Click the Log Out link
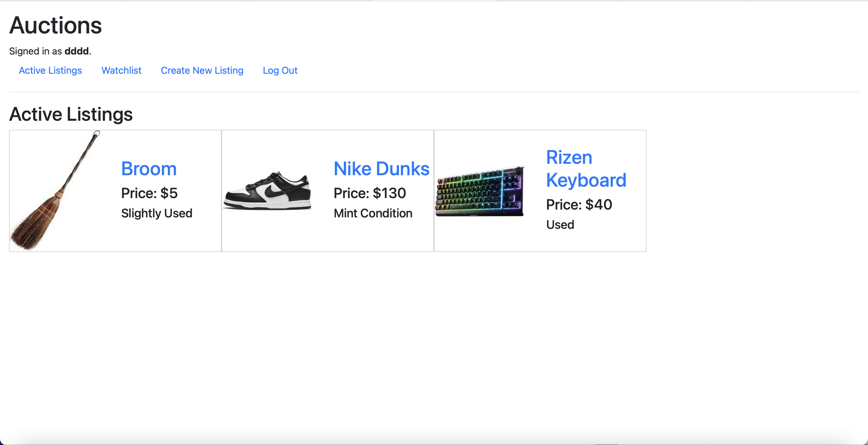The width and height of the screenshot is (868, 445). click(280, 70)
